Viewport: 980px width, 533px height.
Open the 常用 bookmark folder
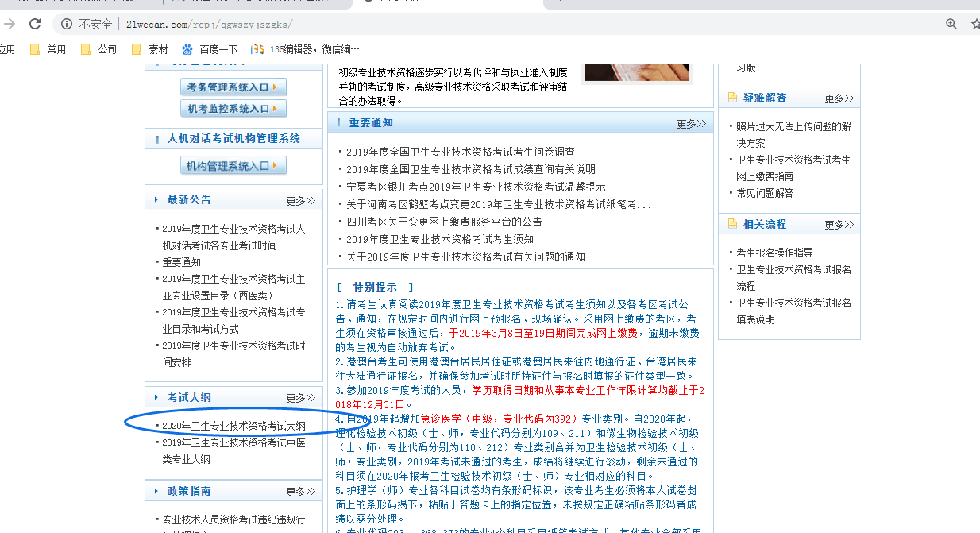click(x=48, y=49)
